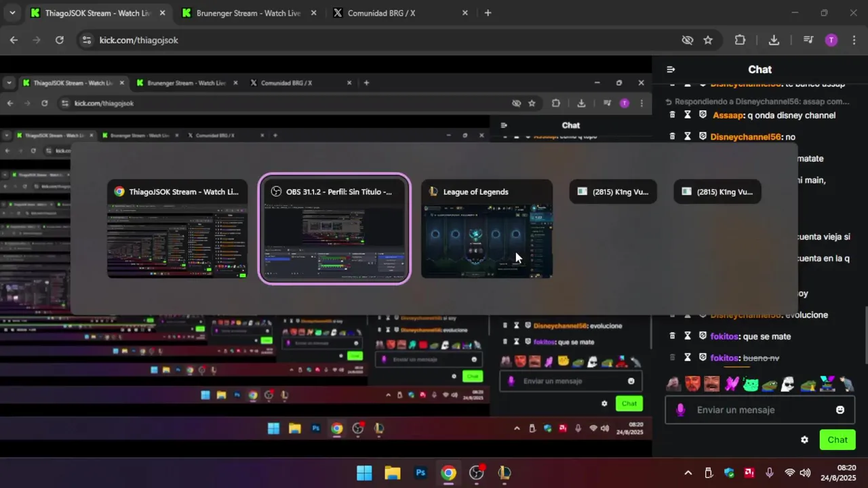
Task: Switch to the ThiagoJSOK Stream tab
Action: pos(98,13)
